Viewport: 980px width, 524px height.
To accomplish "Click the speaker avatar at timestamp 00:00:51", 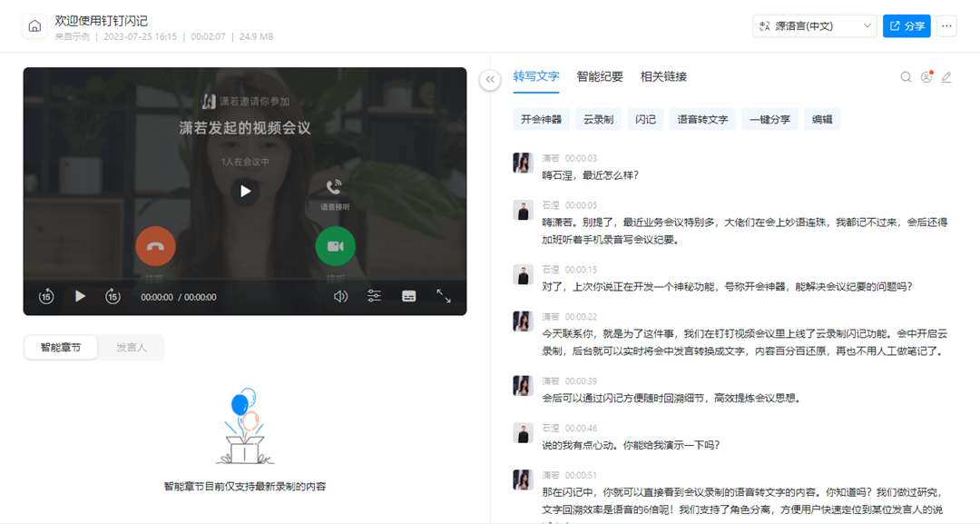I will (x=524, y=480).
